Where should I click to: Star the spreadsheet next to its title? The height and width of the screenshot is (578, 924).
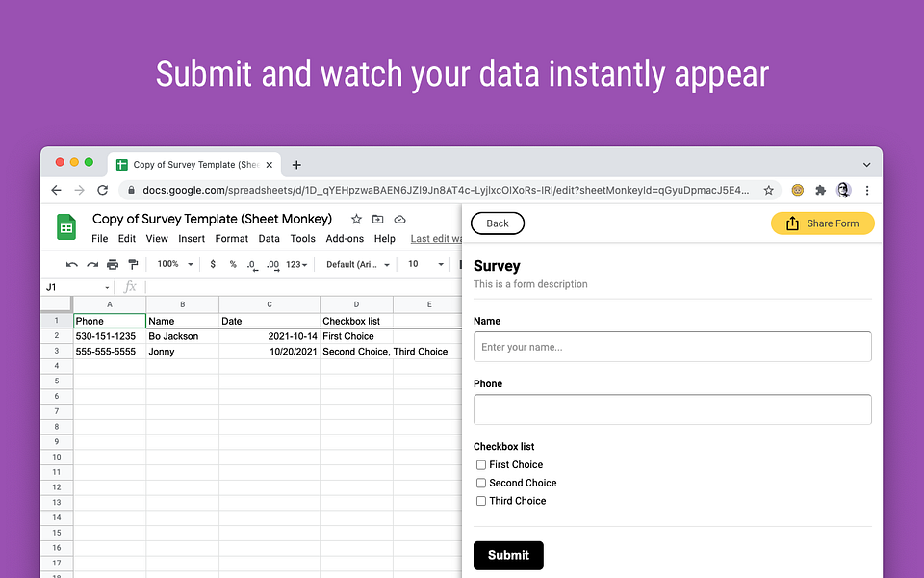pos(356,220)
